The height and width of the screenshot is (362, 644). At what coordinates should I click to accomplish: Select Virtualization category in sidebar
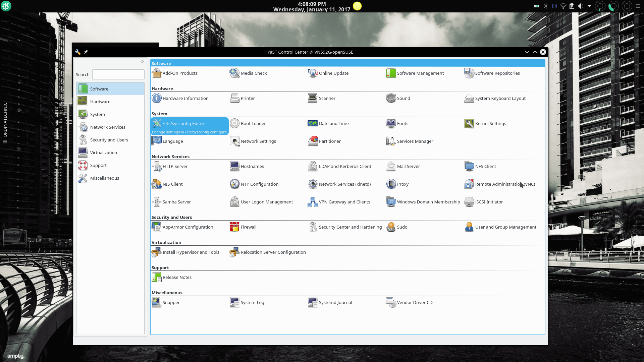pos(110,153)
